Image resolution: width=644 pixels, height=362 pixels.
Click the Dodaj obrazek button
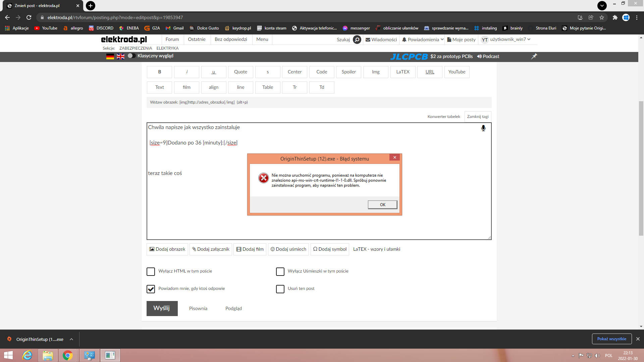click(167, 249)
